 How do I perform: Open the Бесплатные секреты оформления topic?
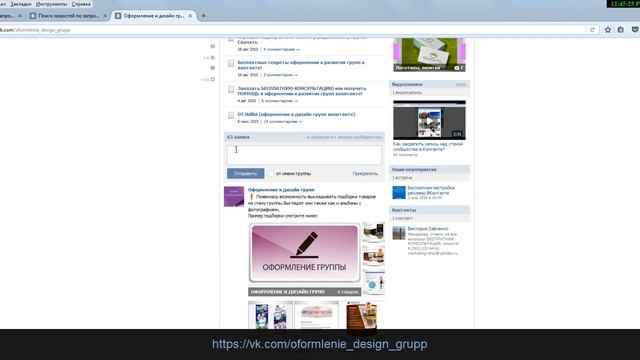tap(301, 65)
